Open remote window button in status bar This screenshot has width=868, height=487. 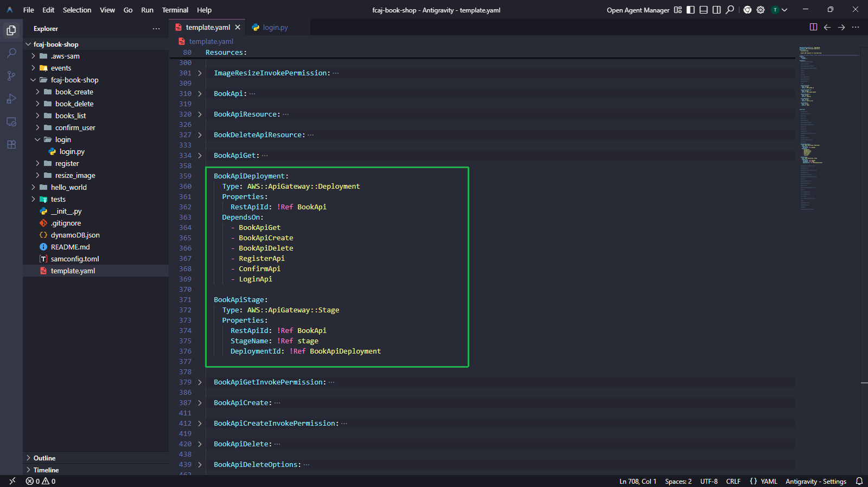click(x=12, y=481)
